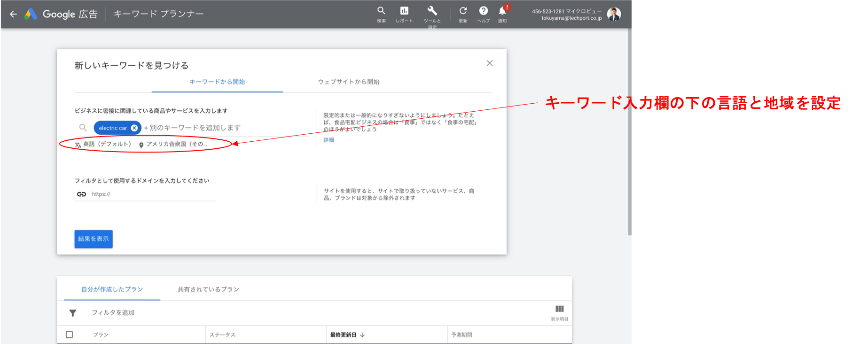The image size is (868, 344).
Task: Go back using the arrow icon
Action: (x=13, y=14)
